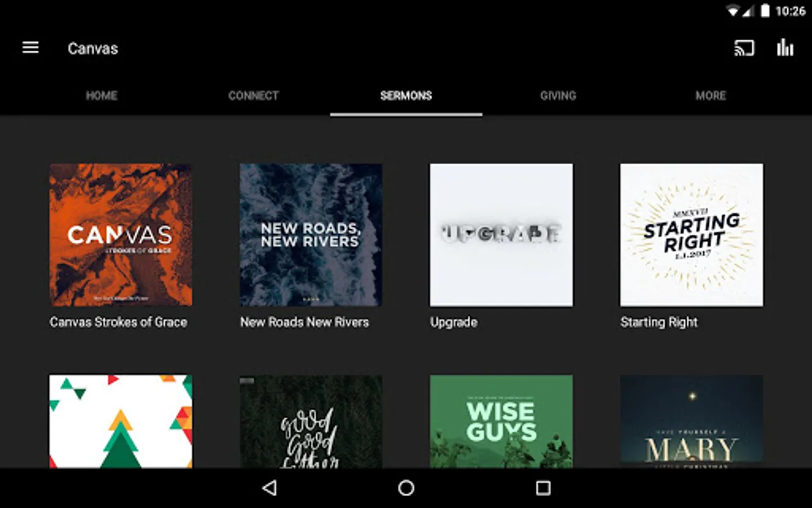The image size is (812, 508).
Task: Open the Mary series thumbnail
Action: coord(691,421)
